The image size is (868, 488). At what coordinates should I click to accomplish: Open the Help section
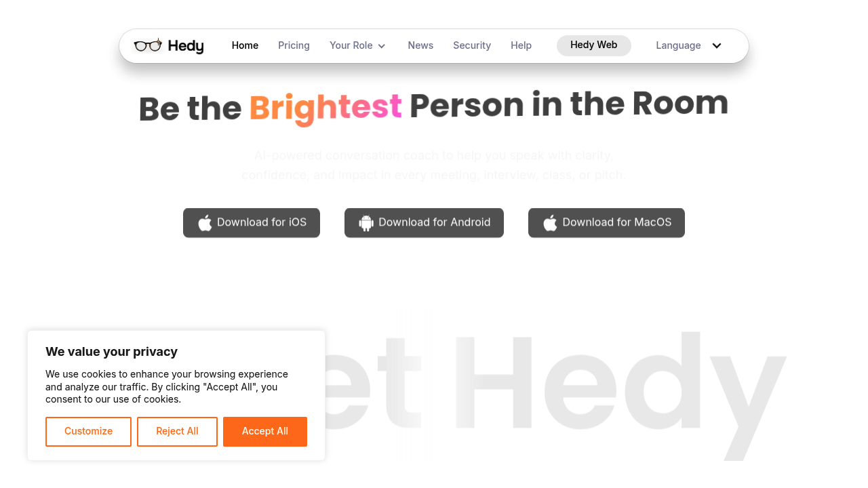click(521, 45)
